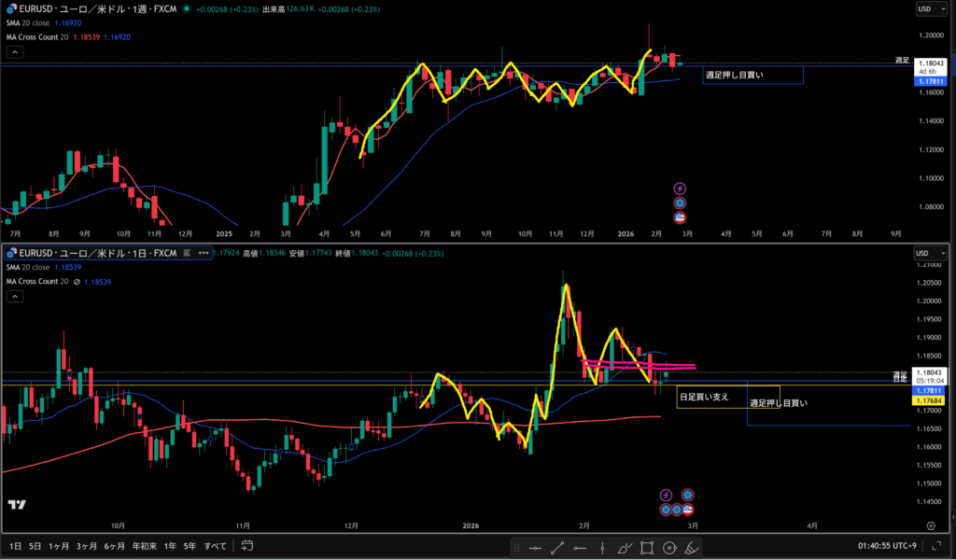
Task: Open the go-to-date calendar icon
Action: (247, 545)
